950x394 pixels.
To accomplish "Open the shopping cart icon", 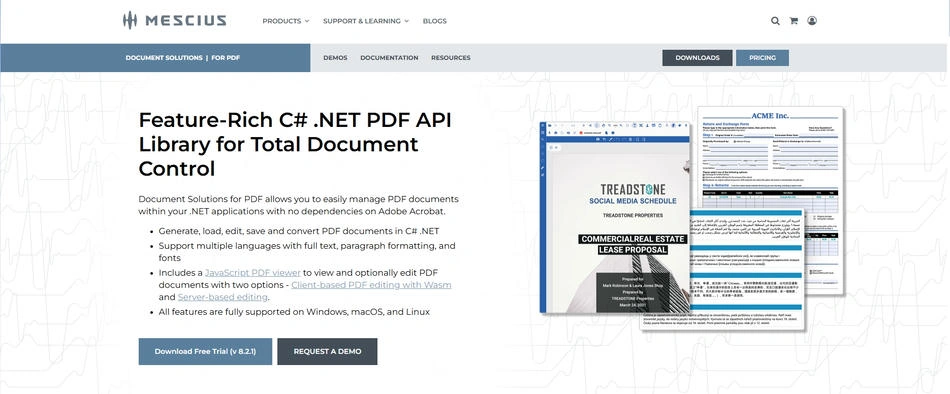I will pyautogui.click(x=793, y=21).
